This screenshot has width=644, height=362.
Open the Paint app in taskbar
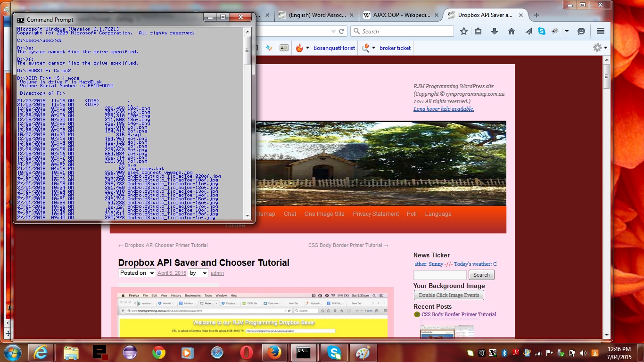[x=363, y=352]
